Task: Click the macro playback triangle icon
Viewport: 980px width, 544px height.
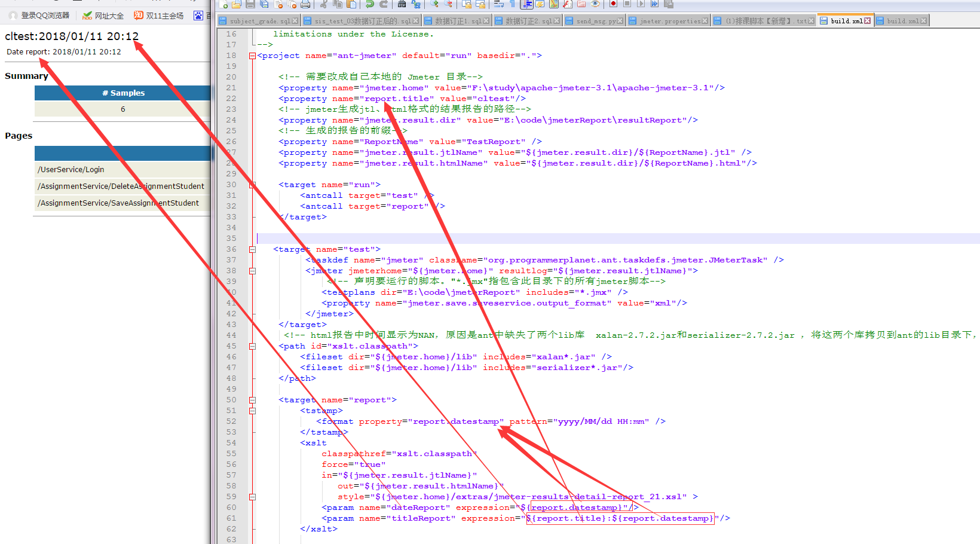Action: (641, 4)
